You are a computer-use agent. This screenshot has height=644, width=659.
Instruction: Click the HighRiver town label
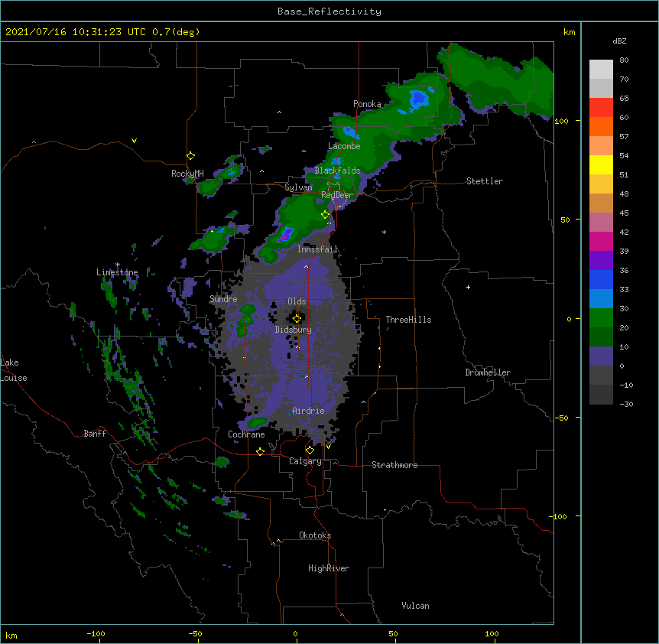(x=329, y=568)
